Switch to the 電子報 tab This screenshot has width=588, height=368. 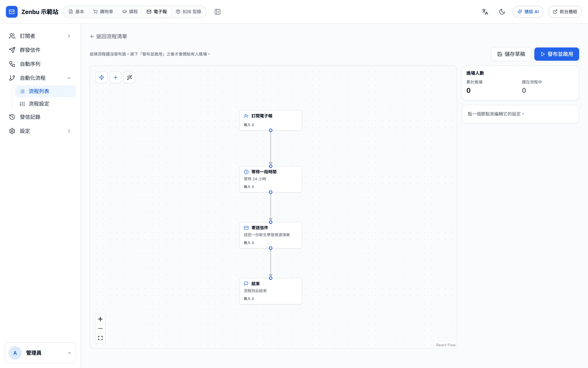[x=157, y=12]
